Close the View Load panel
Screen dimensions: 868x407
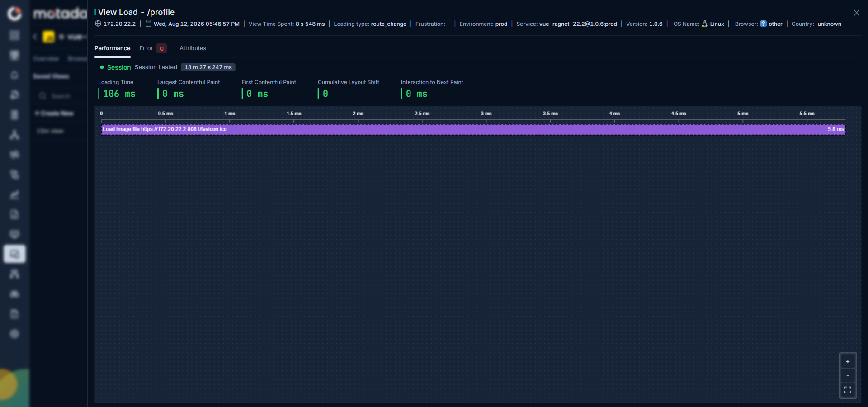coord(856,13)
